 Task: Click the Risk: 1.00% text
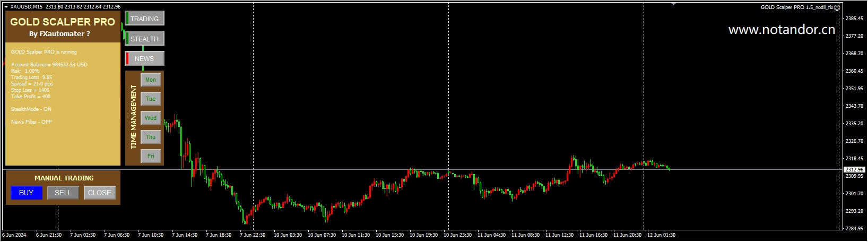point(25,71)
